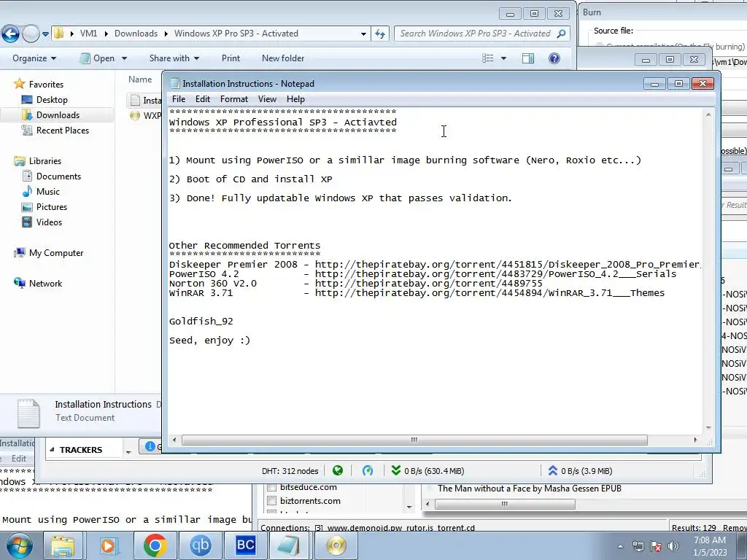The image size is (747, 560).
Task: Open Notepad Format menu
Action: point(234,99)
